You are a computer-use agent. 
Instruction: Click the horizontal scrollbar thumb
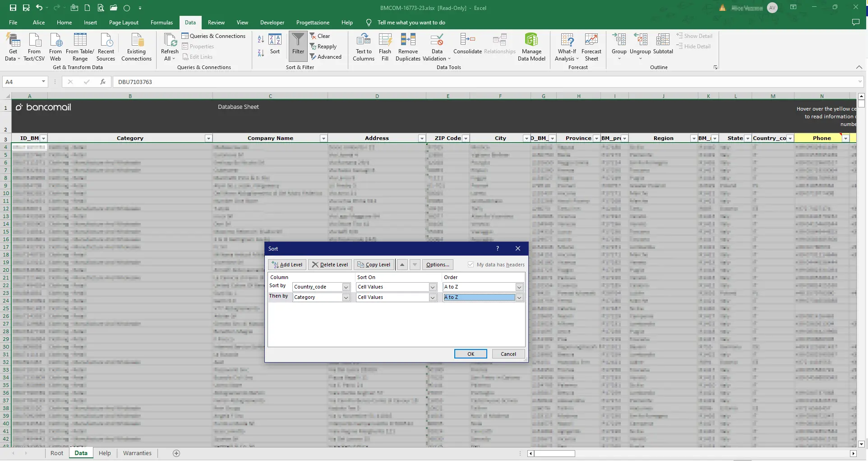tap(554, 453)
